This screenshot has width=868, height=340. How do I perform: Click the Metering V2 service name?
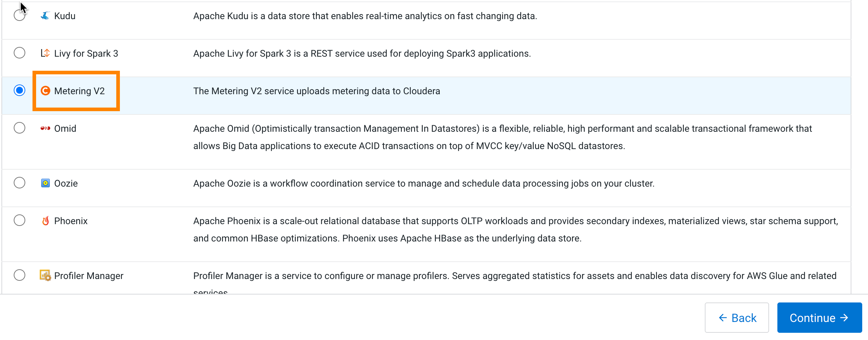tap(79, 91)
